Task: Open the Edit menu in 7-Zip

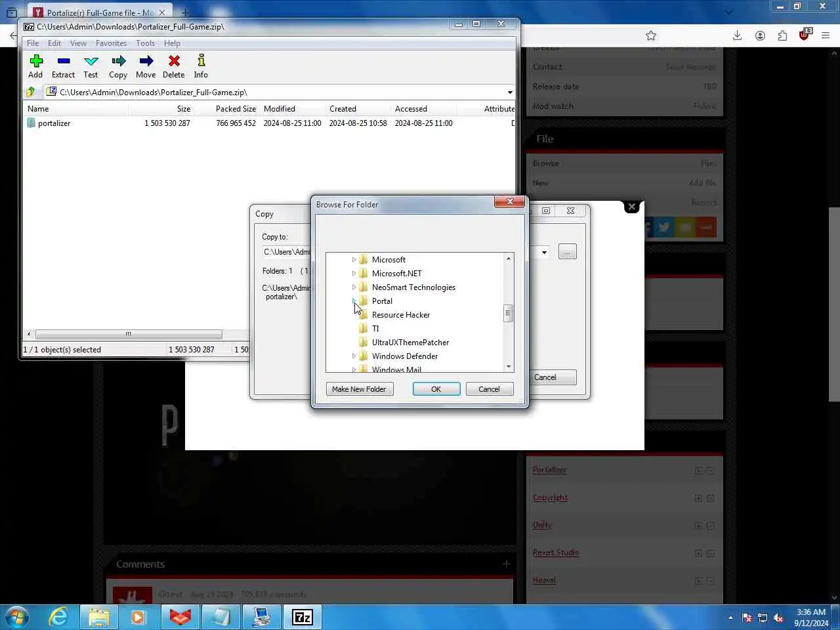Action: click(x=54, y=43)
